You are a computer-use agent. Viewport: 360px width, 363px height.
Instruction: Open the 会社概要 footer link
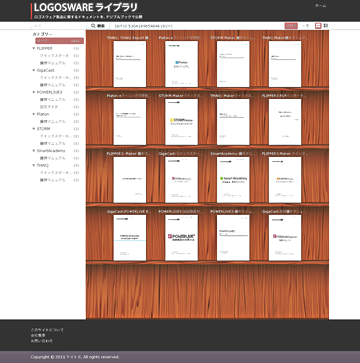37,335
